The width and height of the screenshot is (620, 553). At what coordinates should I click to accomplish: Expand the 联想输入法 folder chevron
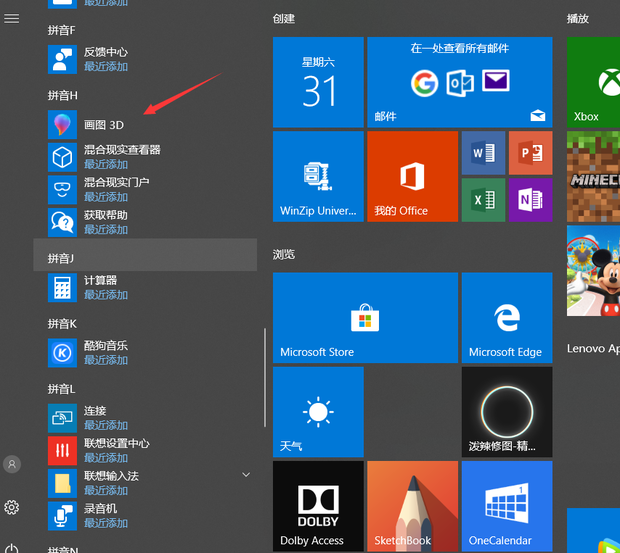point(246,474)
